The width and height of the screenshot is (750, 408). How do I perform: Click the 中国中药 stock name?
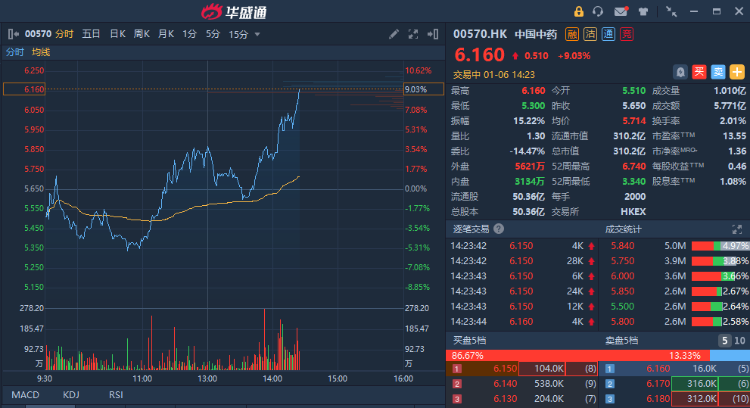(x=536, y=34)
